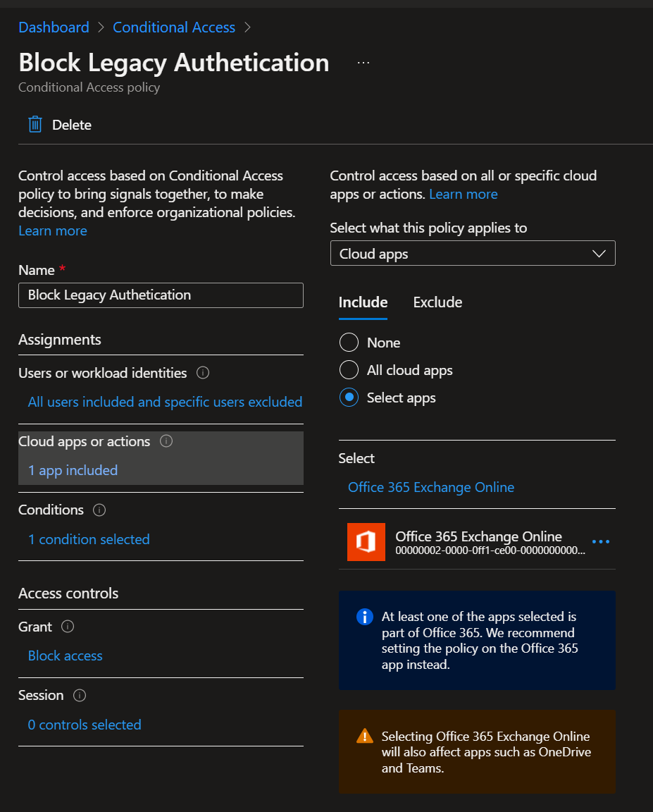Click info icon next to Cloud apps or actions
This screenshot has width=653, height=812.
[166, 441]
